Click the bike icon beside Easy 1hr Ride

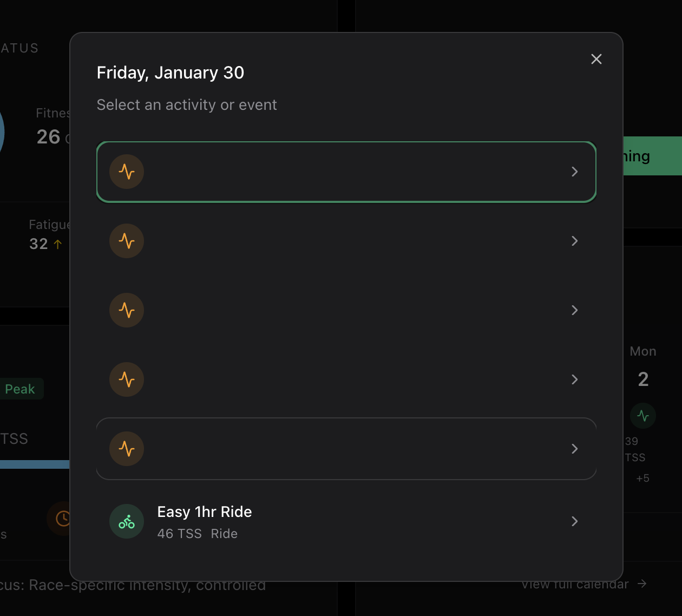coord(127,522)
